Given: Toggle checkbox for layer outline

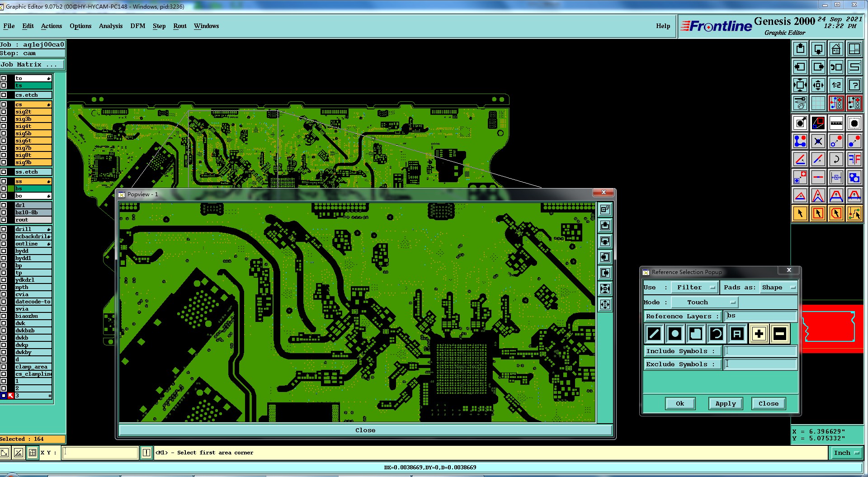Looking at the screenshot, I should [x=4, y=244].
